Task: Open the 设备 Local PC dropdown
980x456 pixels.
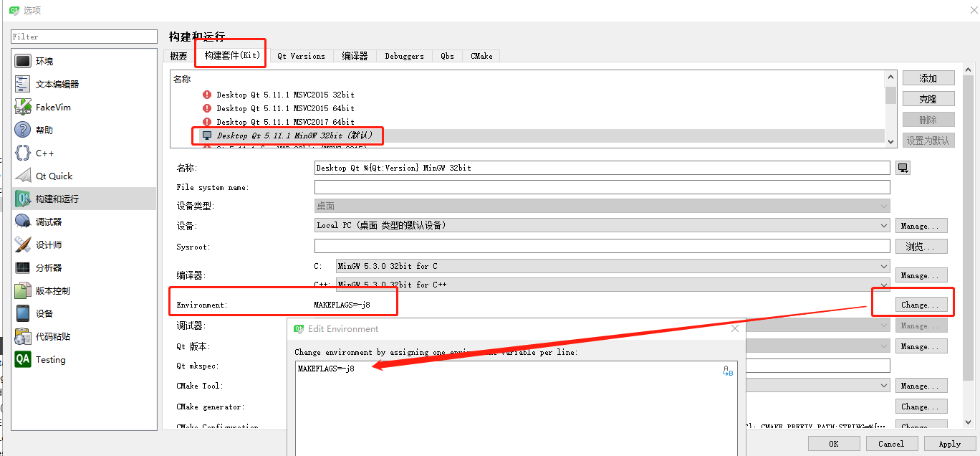Action: pos(602,225)
